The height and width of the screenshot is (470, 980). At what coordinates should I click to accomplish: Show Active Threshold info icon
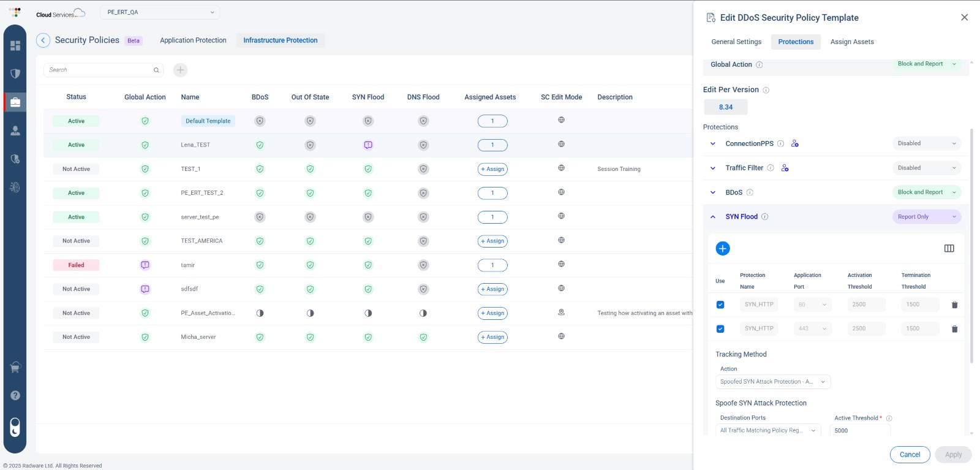tap(889, 419)
